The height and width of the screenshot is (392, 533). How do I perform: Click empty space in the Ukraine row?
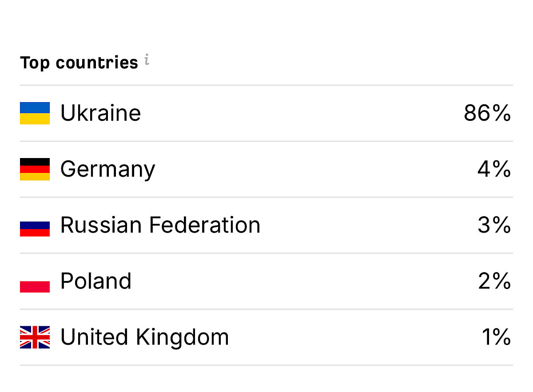coord(302,113)
